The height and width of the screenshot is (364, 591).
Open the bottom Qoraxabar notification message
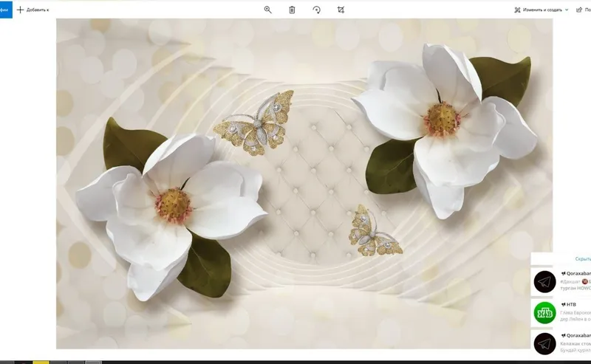click(575, 347)
